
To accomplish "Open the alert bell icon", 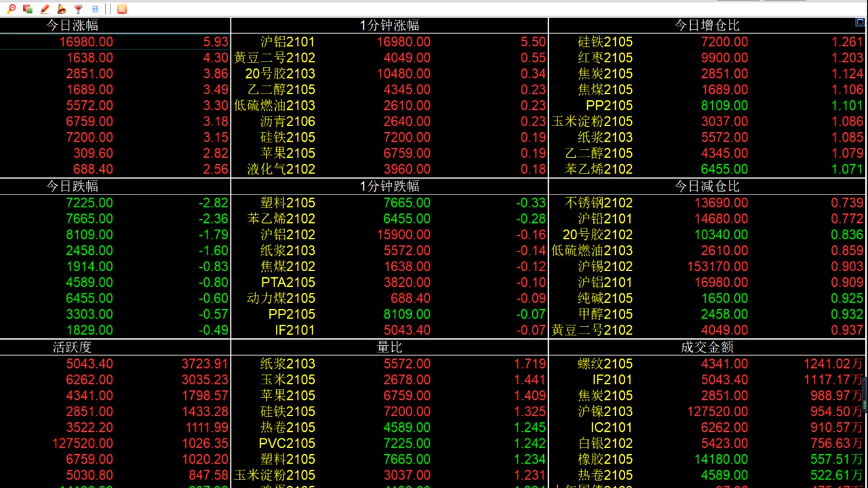I will click(x=62, y=9).
